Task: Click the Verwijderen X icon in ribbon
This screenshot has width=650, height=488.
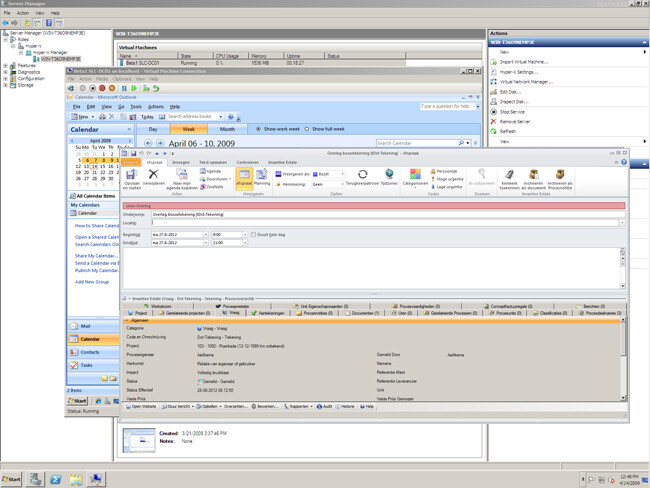Action: pyautogui.click(x=153, y=174)
